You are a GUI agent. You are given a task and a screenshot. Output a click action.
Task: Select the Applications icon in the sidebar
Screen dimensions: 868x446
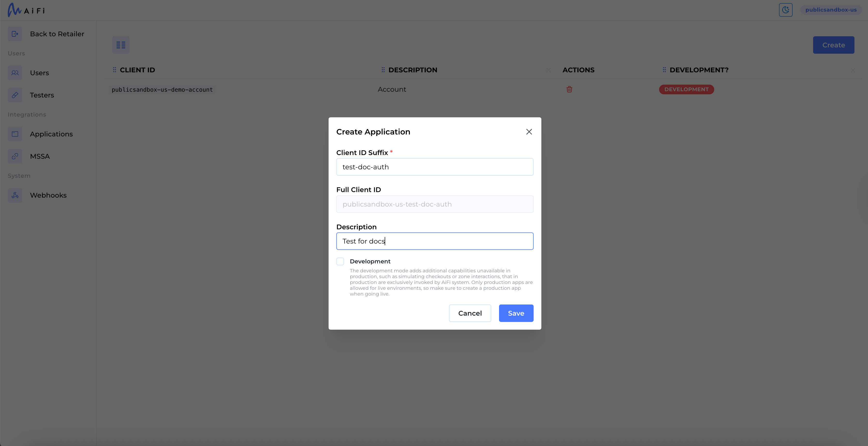[x=15, y=134]
